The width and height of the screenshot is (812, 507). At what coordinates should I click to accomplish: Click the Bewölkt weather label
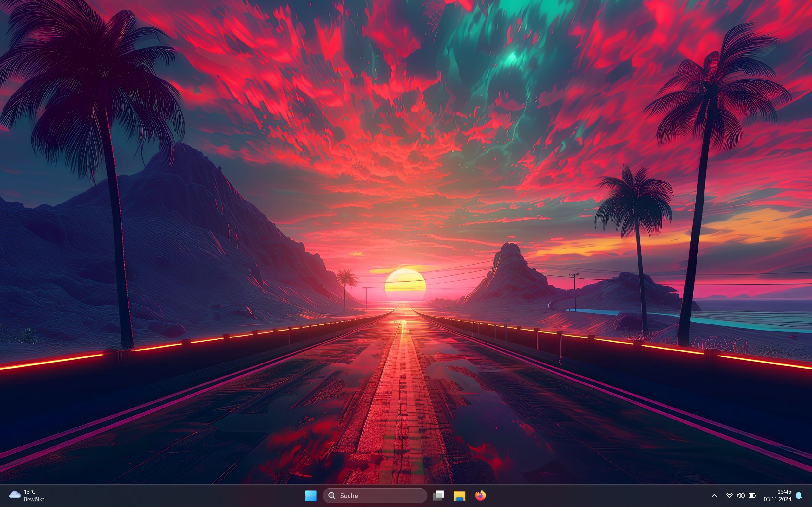(x=34, y=499)
